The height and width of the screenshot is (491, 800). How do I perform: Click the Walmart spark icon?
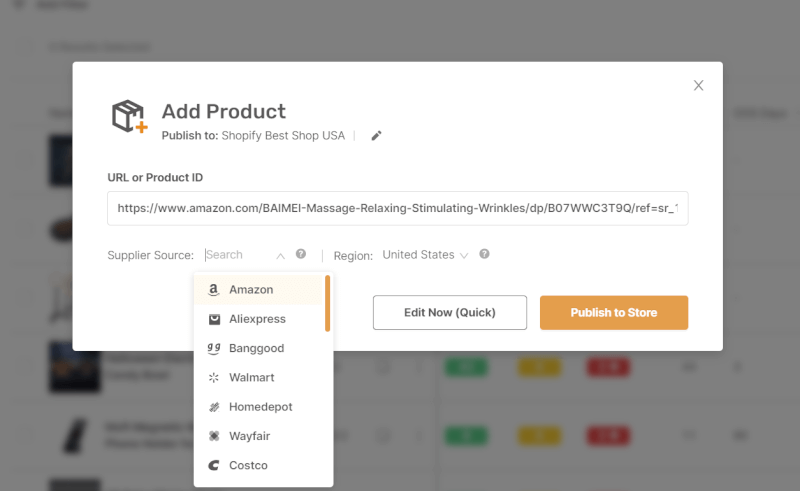click(214, 378)
